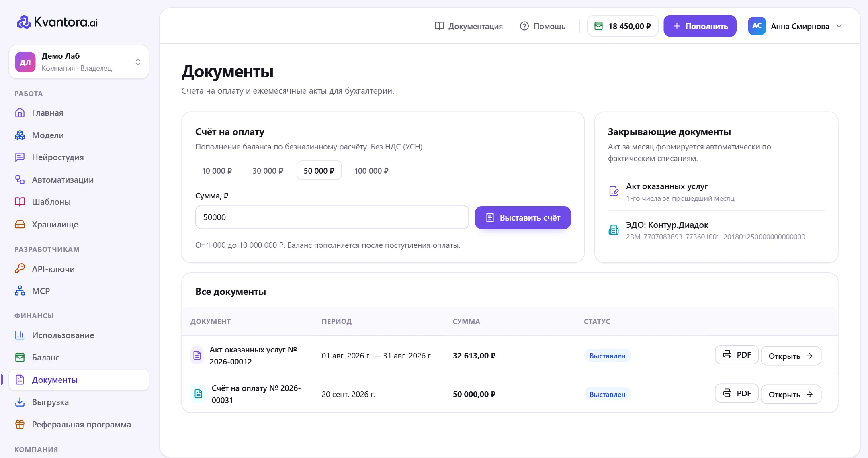Click the ПЕРИОД column header
Screen dimensions: 868x458
(x=337, y=321)
